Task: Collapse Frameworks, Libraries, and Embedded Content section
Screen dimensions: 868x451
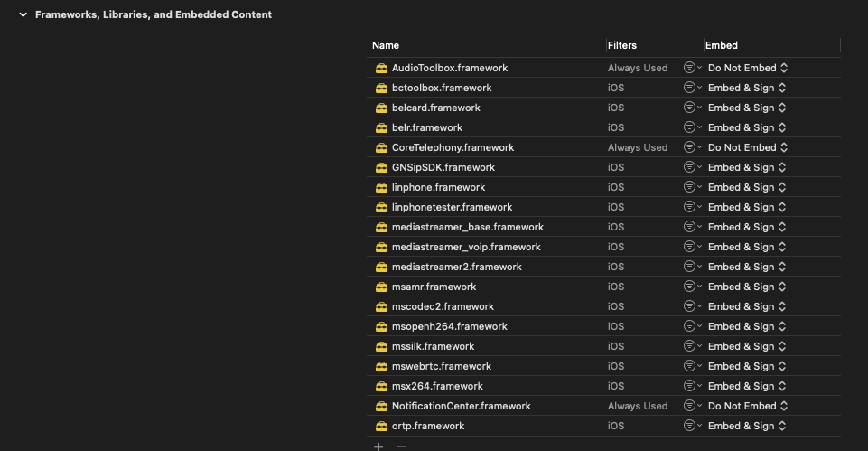Action: tap(23, 14)
